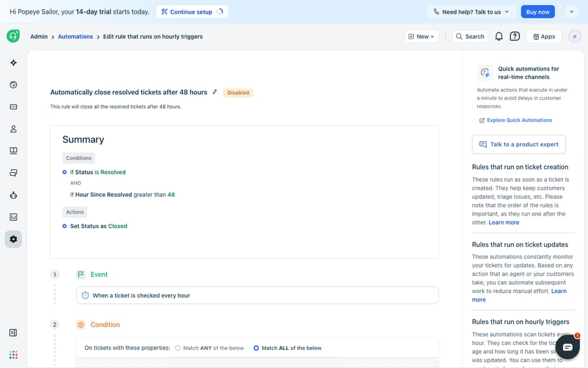Open the New dropdown
The height and width of the screenshot is (368, 588).
(x=421, y=37)
